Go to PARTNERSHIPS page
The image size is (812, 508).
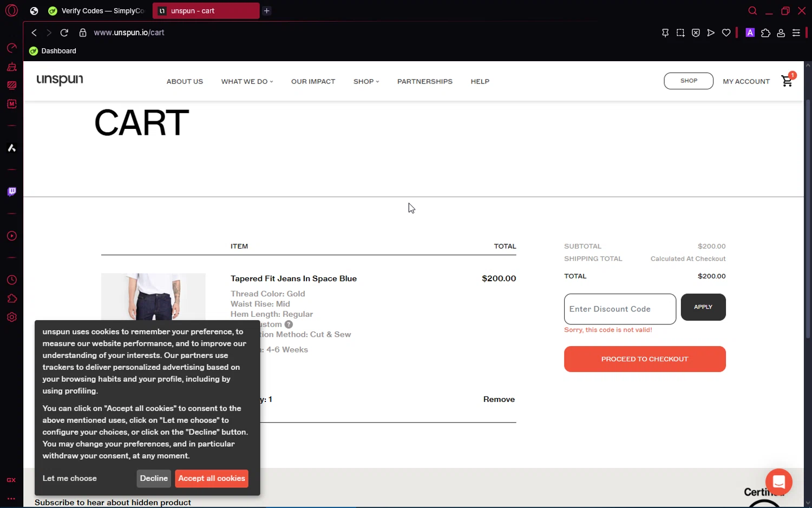[x=424, y=82]
